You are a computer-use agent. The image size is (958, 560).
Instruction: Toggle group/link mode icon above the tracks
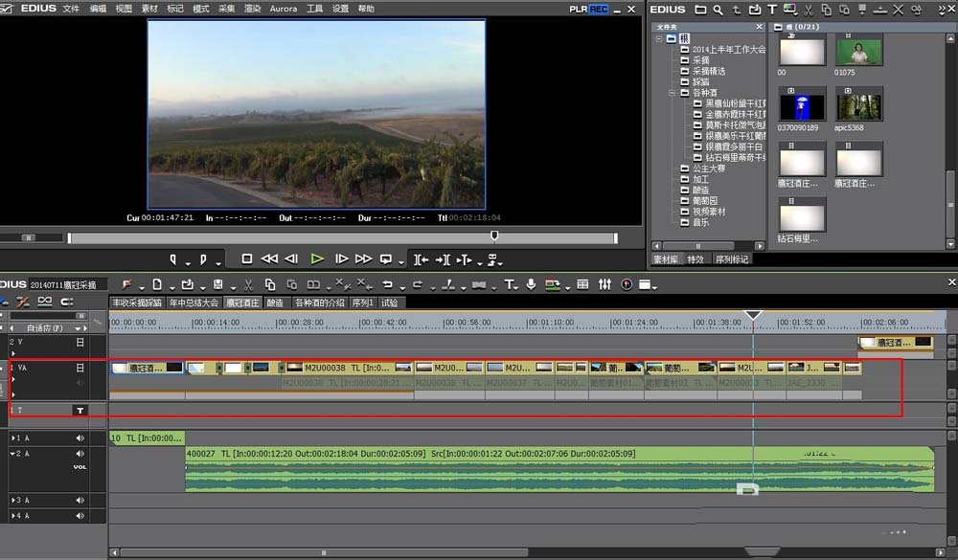pyautogui.click(x=45, y=302)
